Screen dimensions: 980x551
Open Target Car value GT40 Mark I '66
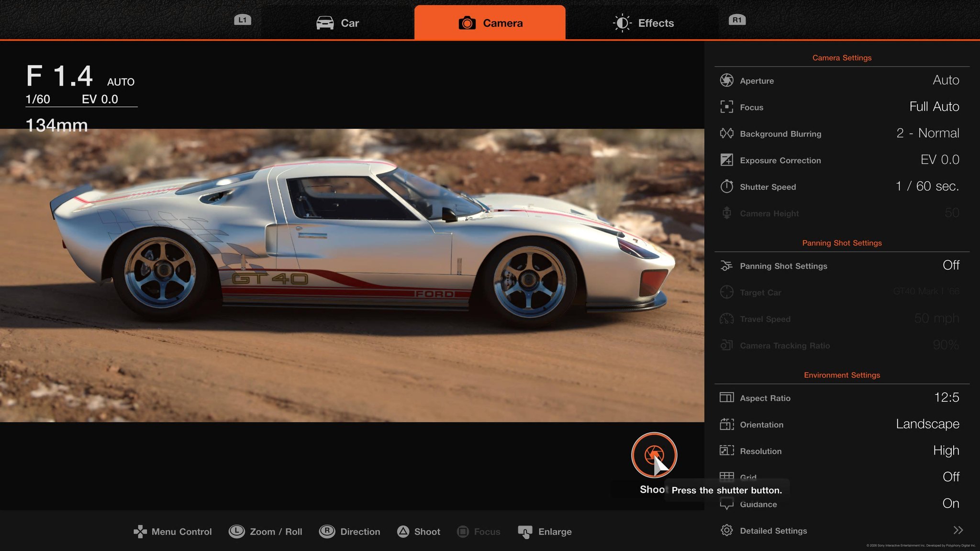926,291
